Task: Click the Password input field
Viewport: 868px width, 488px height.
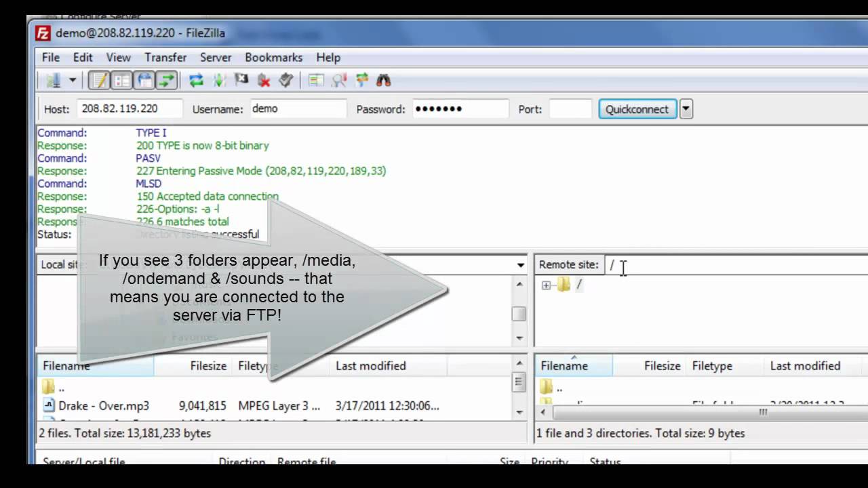Action: pos(460,108)
